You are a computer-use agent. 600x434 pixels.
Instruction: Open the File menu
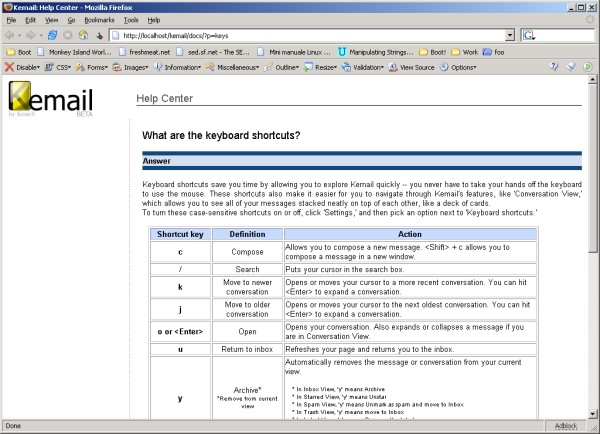coord(11,20)
